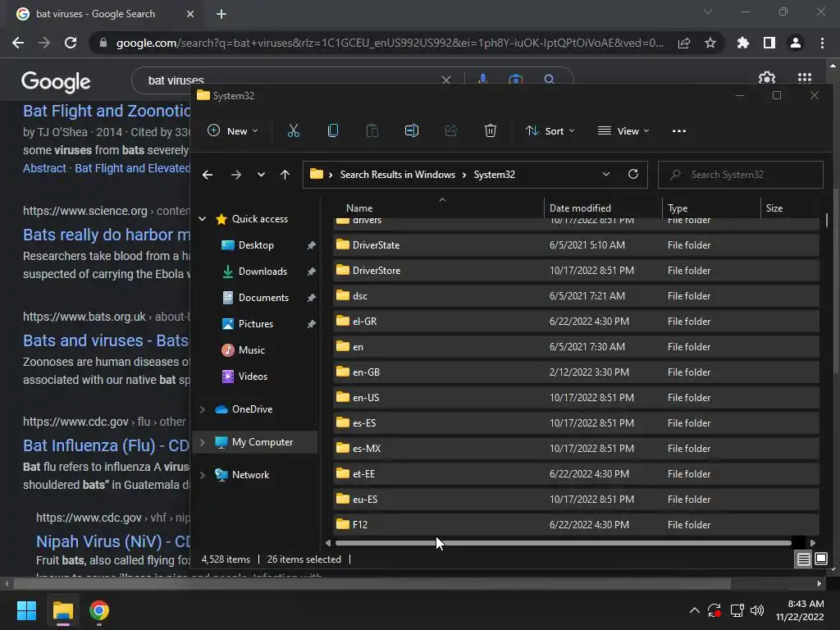Open Google apps grid icon
Screen dimensions: 840x630
804,78
